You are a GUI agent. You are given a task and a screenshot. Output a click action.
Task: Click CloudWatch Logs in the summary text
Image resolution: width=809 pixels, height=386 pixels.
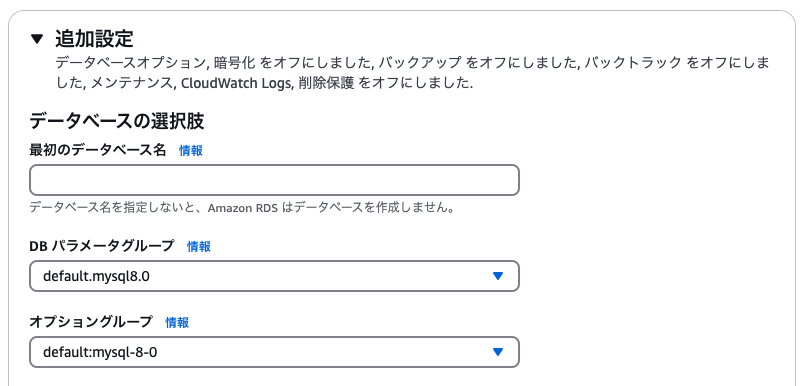coord(235,83)
